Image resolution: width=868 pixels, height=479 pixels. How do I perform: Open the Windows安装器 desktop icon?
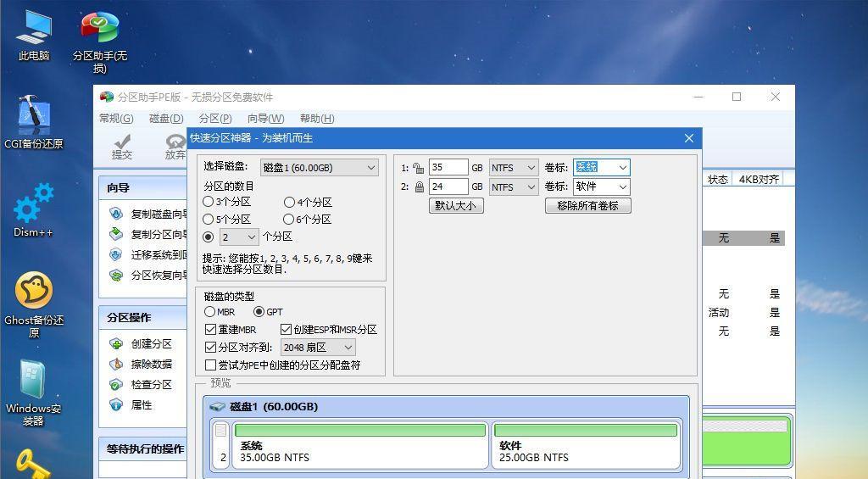pyautogui.click(x=34, y=392)
